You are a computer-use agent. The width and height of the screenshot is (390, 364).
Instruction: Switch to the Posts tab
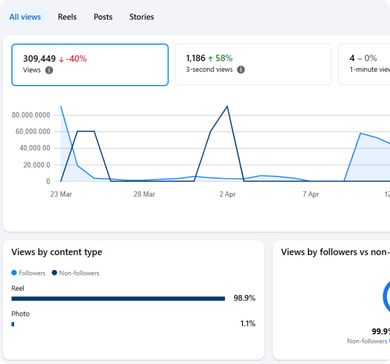pyautogui.click(x=103, y=17)
